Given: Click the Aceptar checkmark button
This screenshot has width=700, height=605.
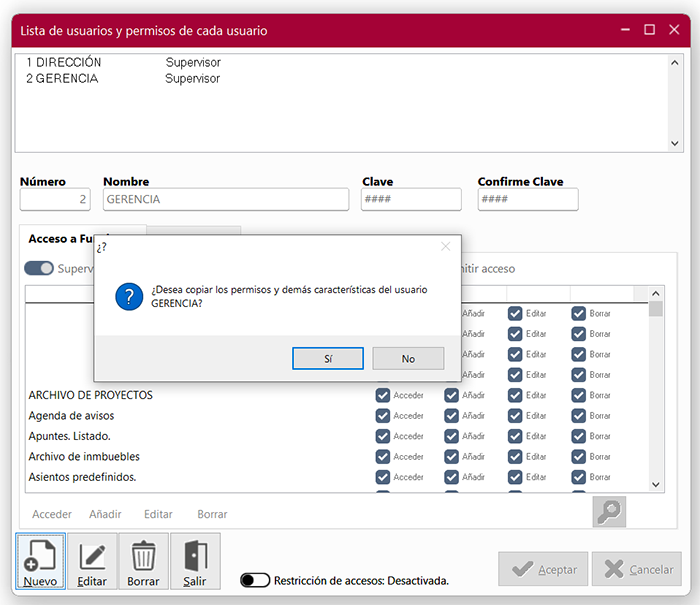Looking at the screenshot, I should tap(543, 569).
